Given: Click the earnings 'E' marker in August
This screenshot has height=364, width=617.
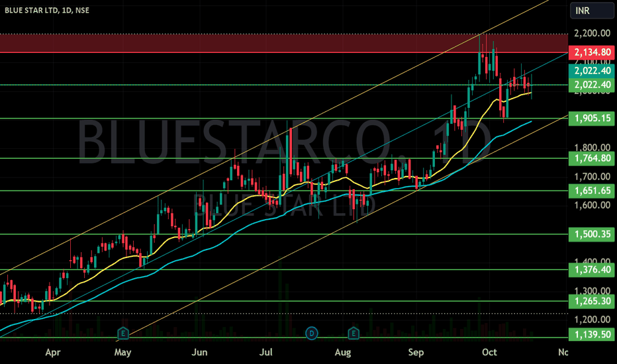Looking at the screenshot, I should click(x=354, y=334).
